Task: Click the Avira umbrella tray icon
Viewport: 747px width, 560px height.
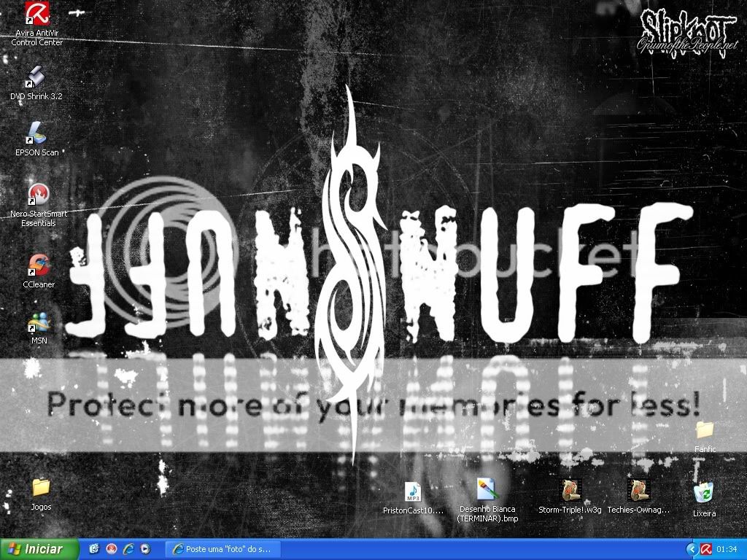Action: tap(705, 550)
